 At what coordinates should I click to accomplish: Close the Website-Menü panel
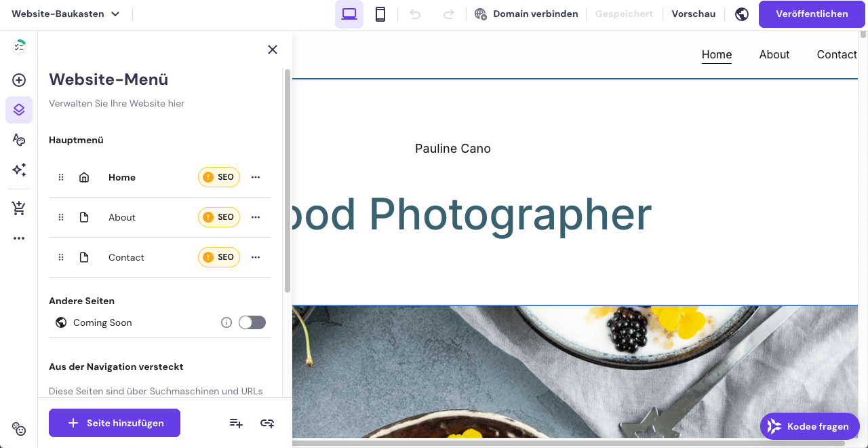click(x=273, y=50)
